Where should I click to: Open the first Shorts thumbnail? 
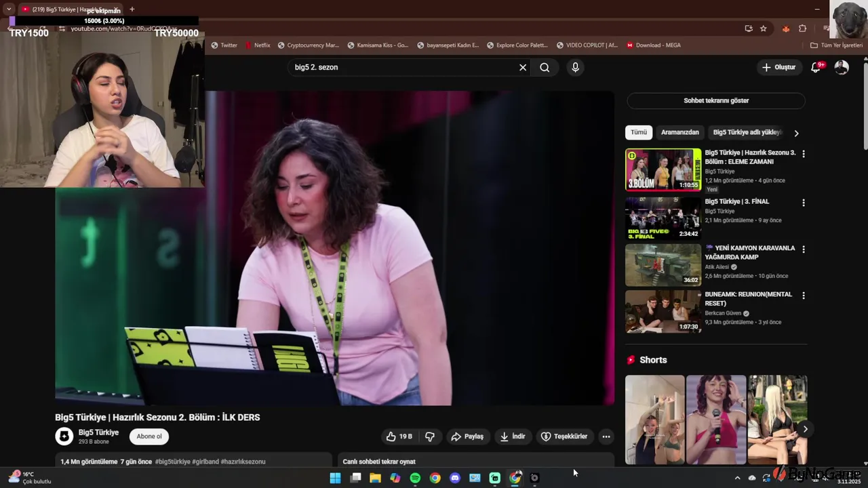[x=654, y=420]
